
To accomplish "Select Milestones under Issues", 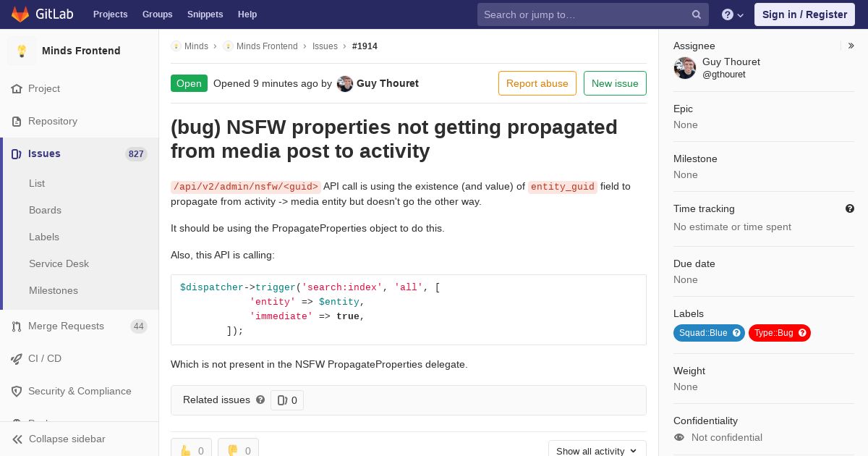I will click(x=54, y=290).
